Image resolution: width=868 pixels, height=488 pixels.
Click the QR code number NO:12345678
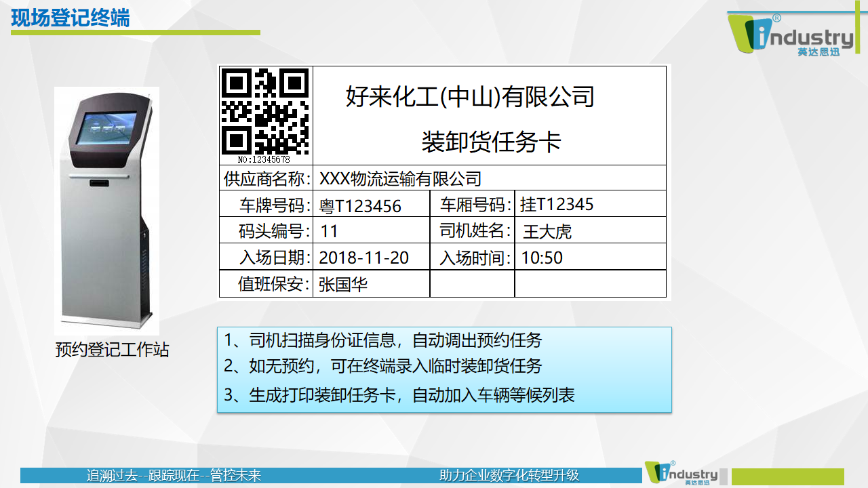[264, 160]
